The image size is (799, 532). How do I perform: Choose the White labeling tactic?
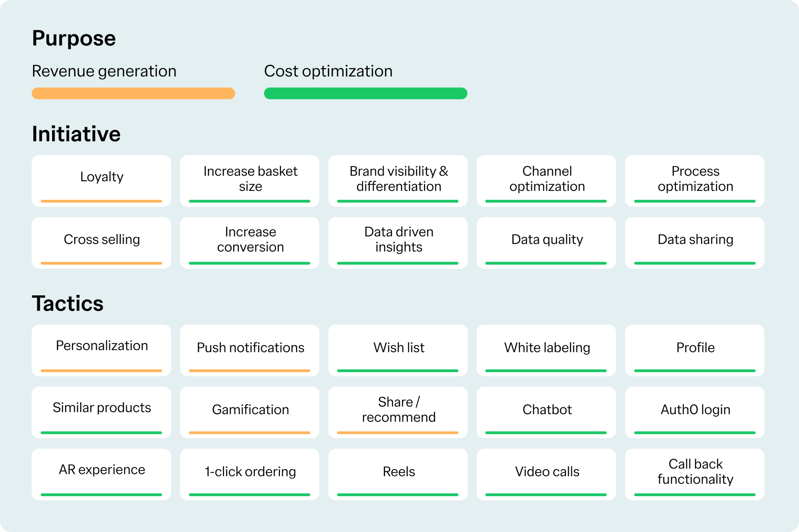point(546,350)
